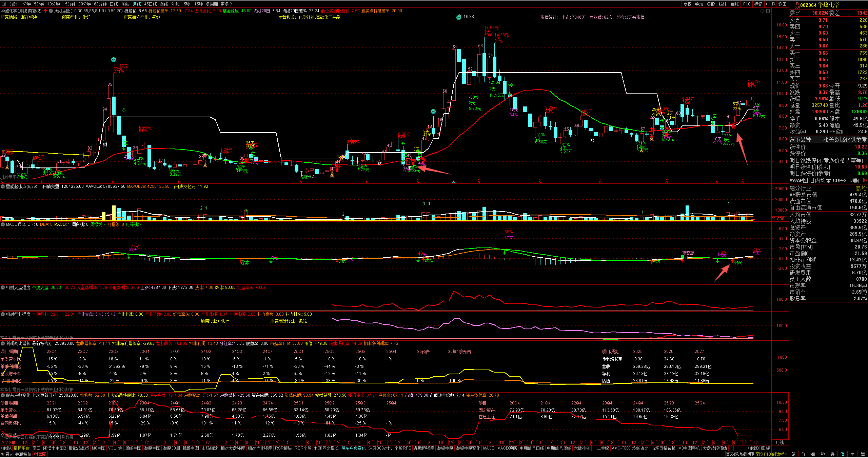Switch to the 日线 period tab
The height and width of the screenshot is (458, 868).
[114, 4]
